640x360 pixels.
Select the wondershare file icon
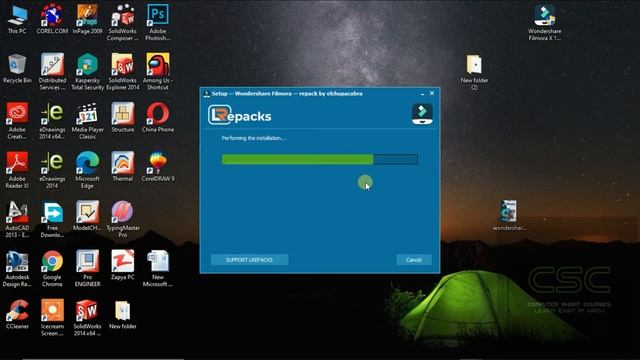(509, 216)
